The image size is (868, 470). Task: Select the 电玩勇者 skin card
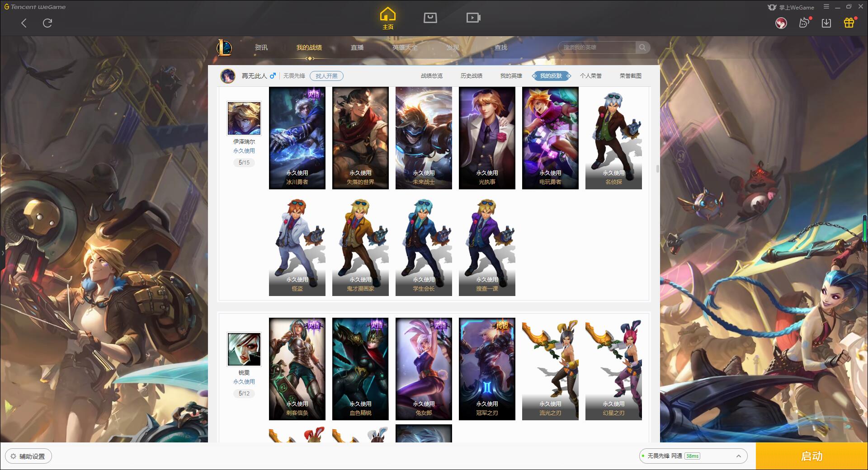click(550, 138)
